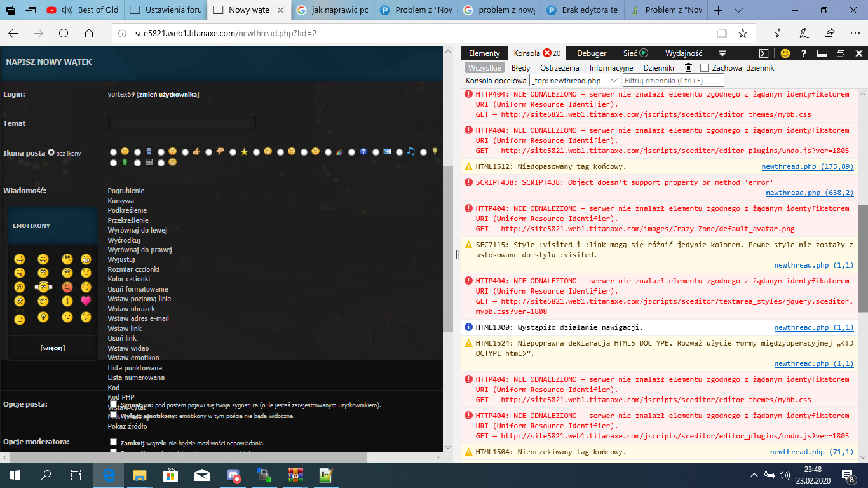Viewport: 868px width, 488px height.
Task: Click the 'zmień użytkownika' link
Action: tap(168, 95)
